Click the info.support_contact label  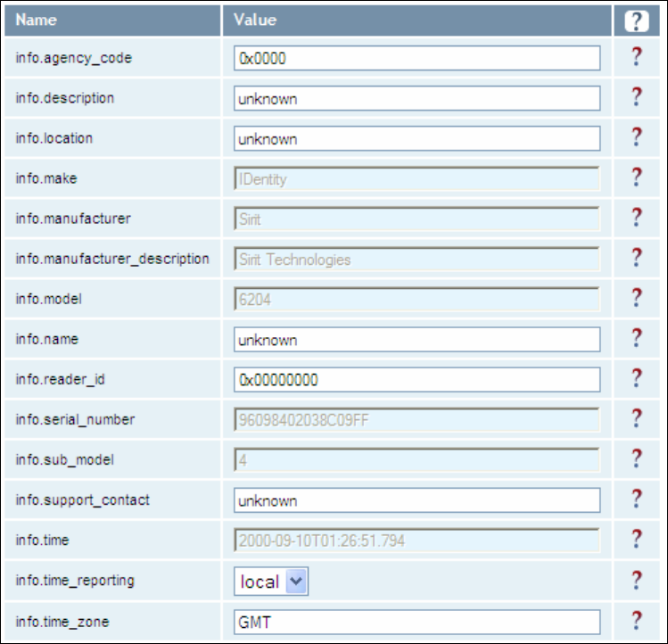pyautogui.click(x=83, y=500)
